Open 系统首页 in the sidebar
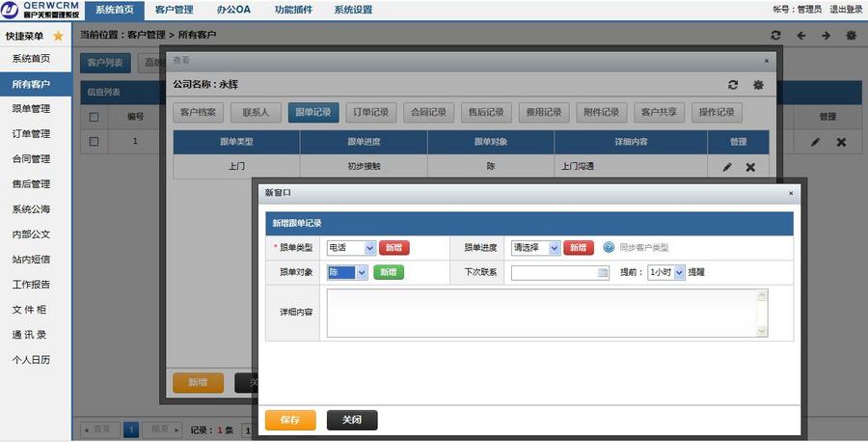Screen dimensions: 868x442 (x=31, y=58)
